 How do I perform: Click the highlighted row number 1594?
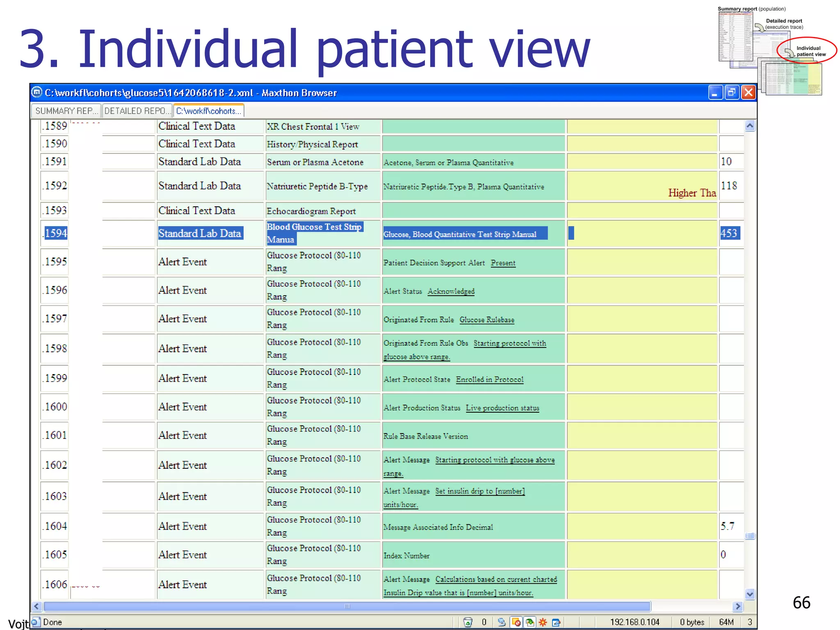pyautogui.click(x=56, y=233)
